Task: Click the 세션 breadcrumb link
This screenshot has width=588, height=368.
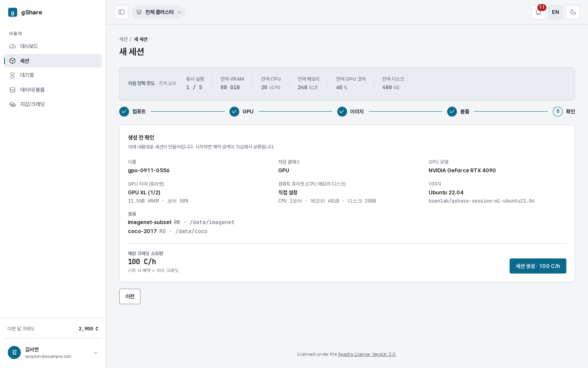Action: point(123,39)
